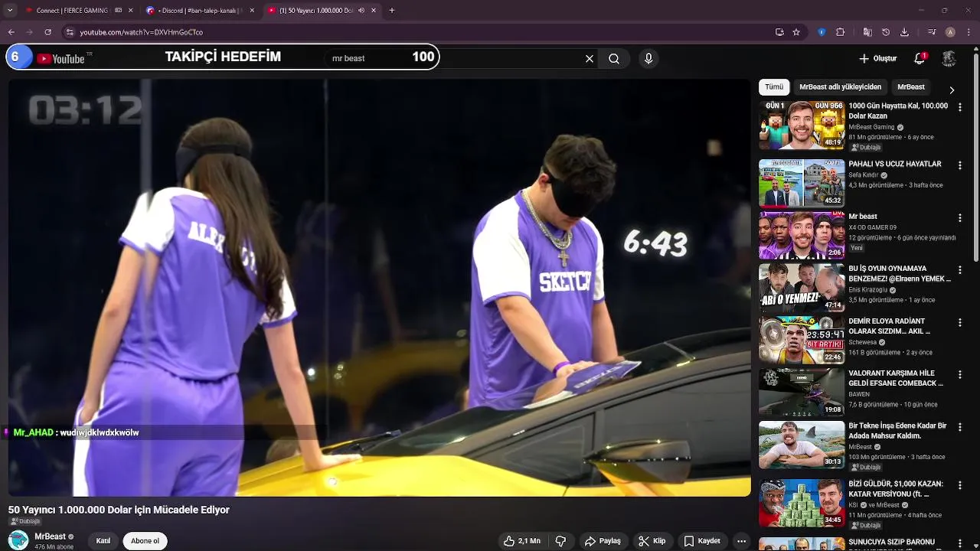Open MrBeast channel avatar
Image resolution: width=980 pixels, height=551 pixels.
click(18, 540)
